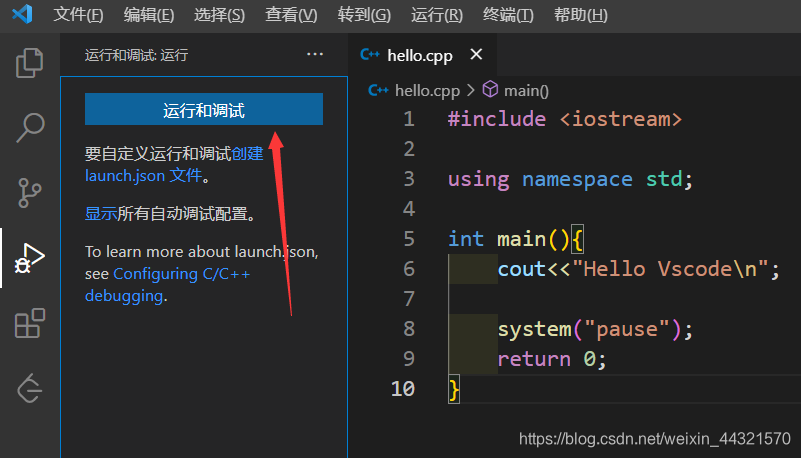This screenshot has height=458, width=801.
Task: Close the hello.cpp editor tab
Action: coord(476,54)
